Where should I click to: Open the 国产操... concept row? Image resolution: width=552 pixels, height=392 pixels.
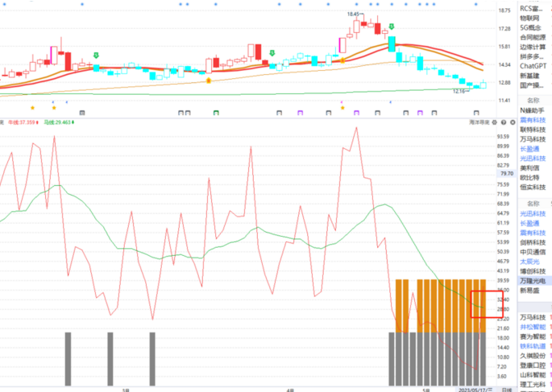(x=533, y=85)
